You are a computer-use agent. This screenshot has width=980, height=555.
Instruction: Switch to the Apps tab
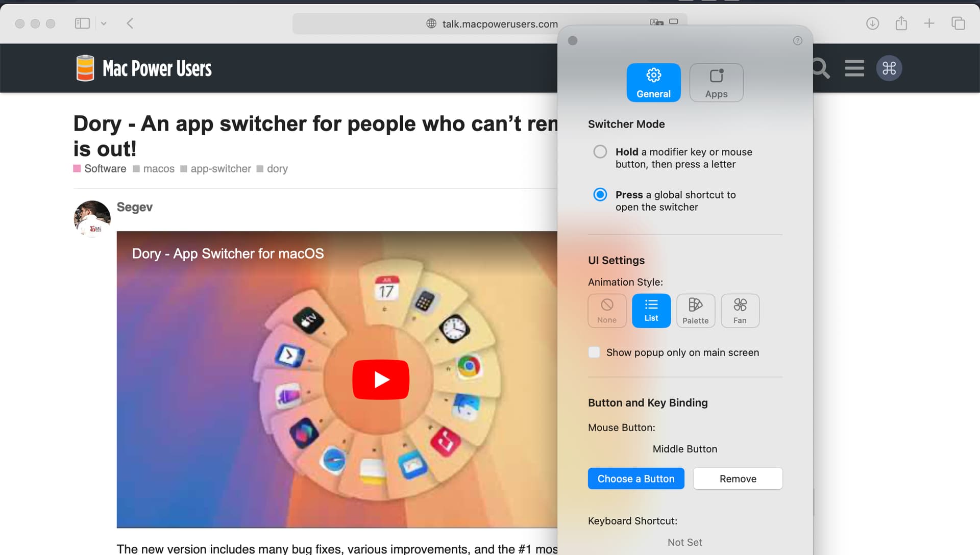tap(716, 83)
